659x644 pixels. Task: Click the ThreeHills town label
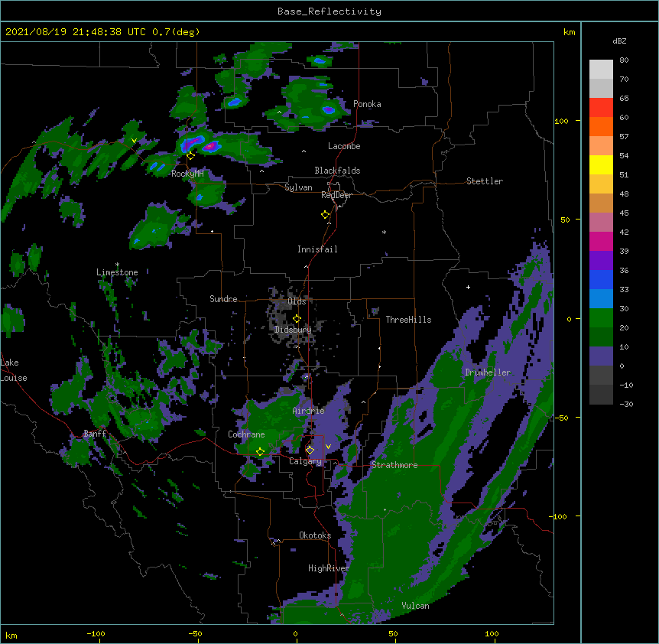408,320
